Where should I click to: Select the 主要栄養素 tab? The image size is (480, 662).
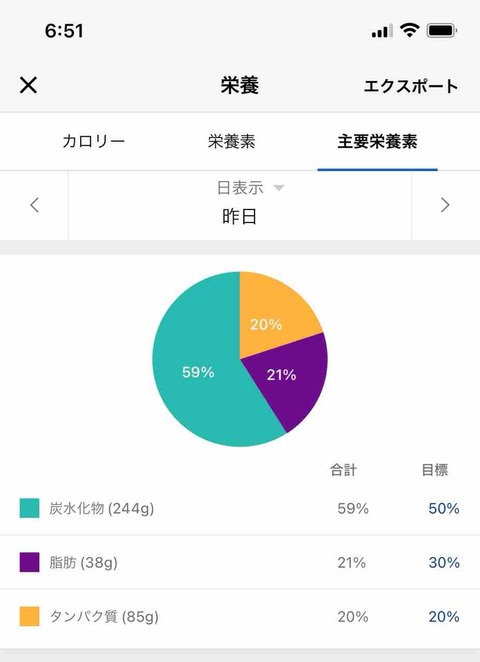377,141
